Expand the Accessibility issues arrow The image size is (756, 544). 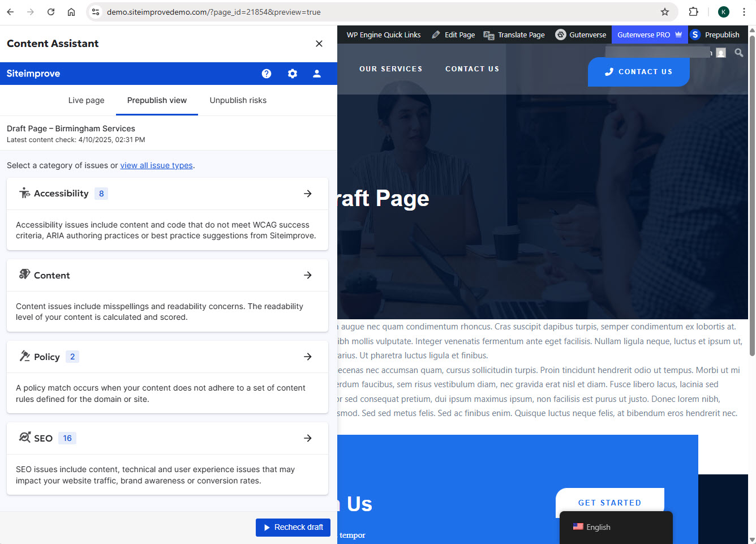[308, 193]
